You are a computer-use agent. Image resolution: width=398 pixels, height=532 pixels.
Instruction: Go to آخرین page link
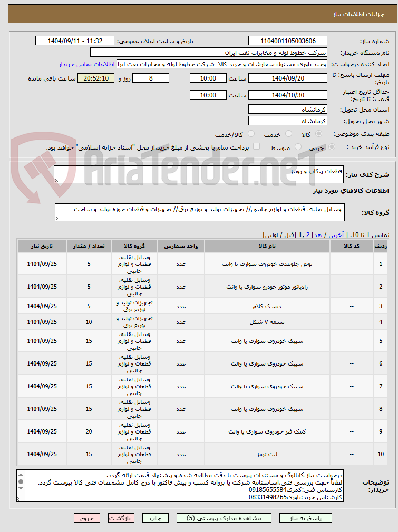click(x=336, y=235)
